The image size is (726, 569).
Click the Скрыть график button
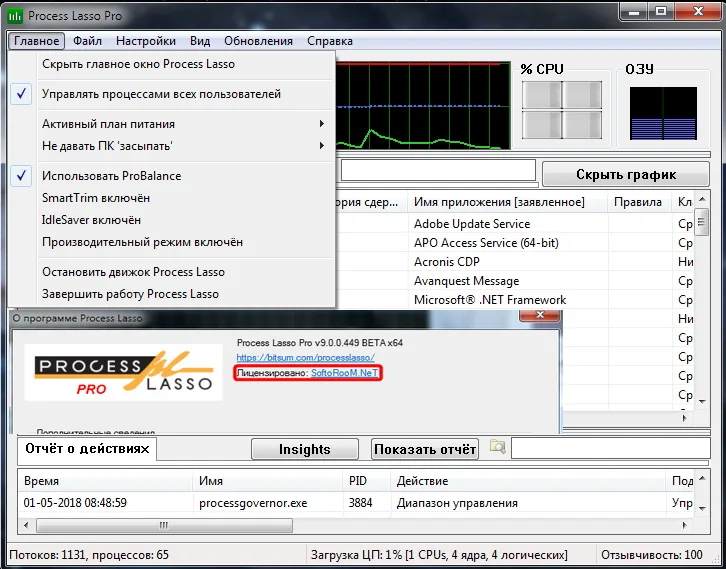pyautogui.click(x=626, y=175)
